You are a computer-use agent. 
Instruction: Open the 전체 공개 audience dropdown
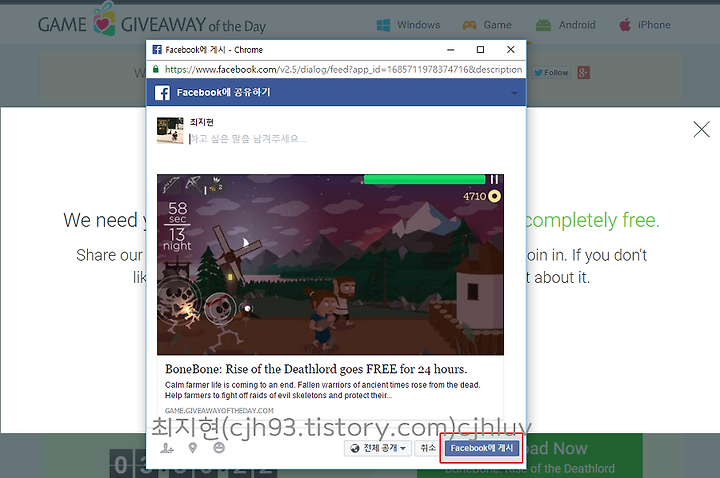point(377,448)
